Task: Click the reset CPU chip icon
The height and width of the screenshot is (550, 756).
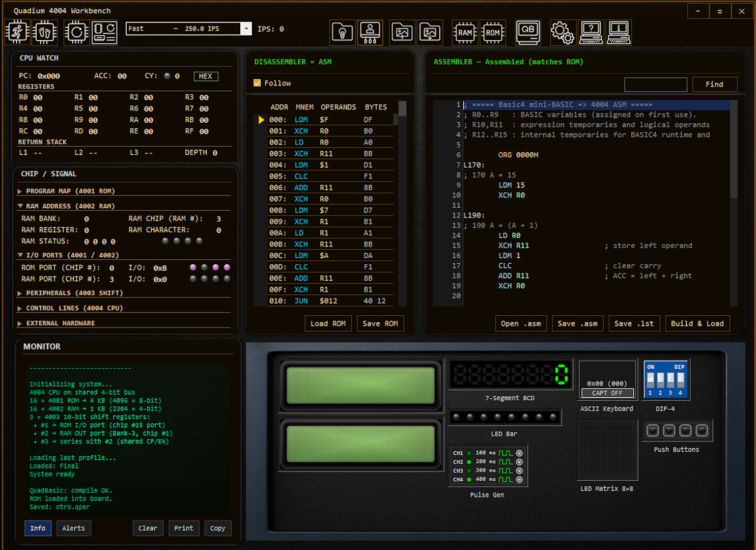Action: [77, 33]
